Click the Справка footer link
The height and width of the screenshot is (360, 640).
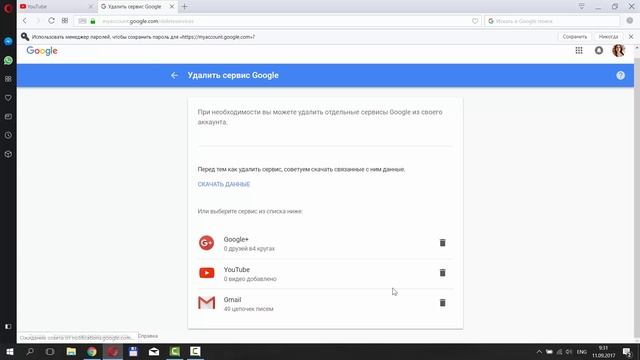(x=148, y=336)
